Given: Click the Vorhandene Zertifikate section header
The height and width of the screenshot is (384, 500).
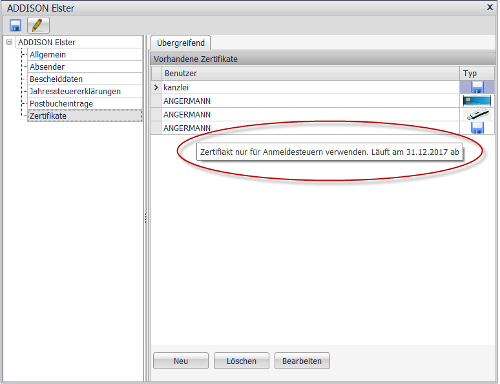Looking at the screenshot, I should [323, 59].
